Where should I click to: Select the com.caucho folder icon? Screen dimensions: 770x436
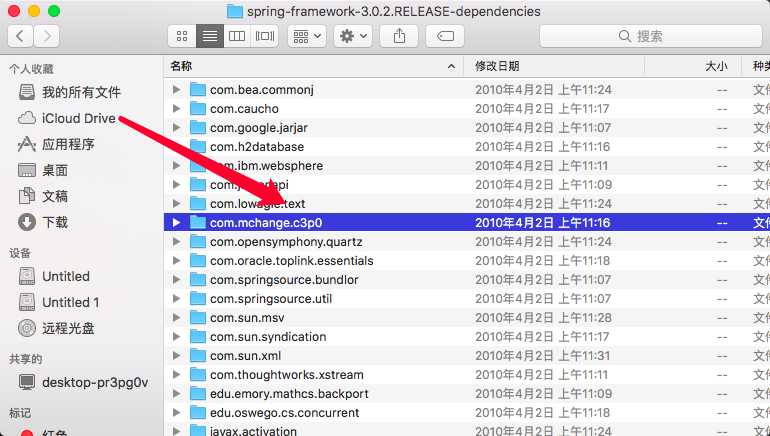point(197,109)
